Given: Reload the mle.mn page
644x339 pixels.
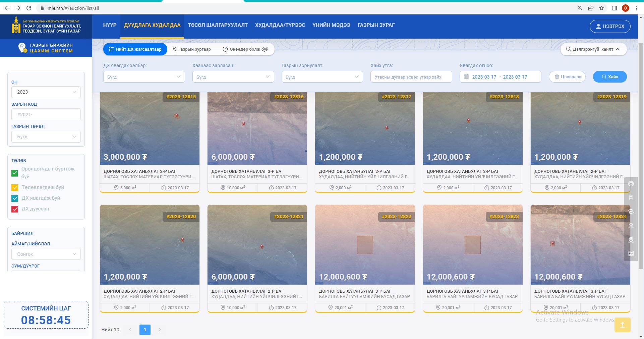Looking at the screenshot, I should [x=29, y=8].
